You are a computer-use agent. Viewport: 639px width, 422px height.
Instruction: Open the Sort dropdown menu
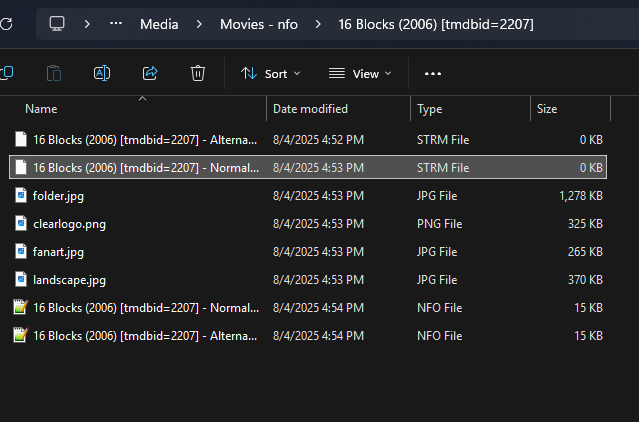click(x=270, y=73)
